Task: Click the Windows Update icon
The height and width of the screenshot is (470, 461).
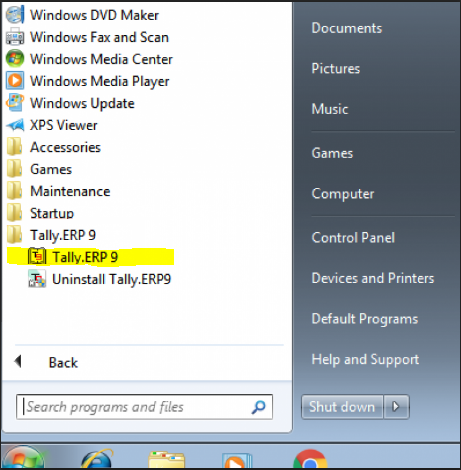Action: click(15, 103)
